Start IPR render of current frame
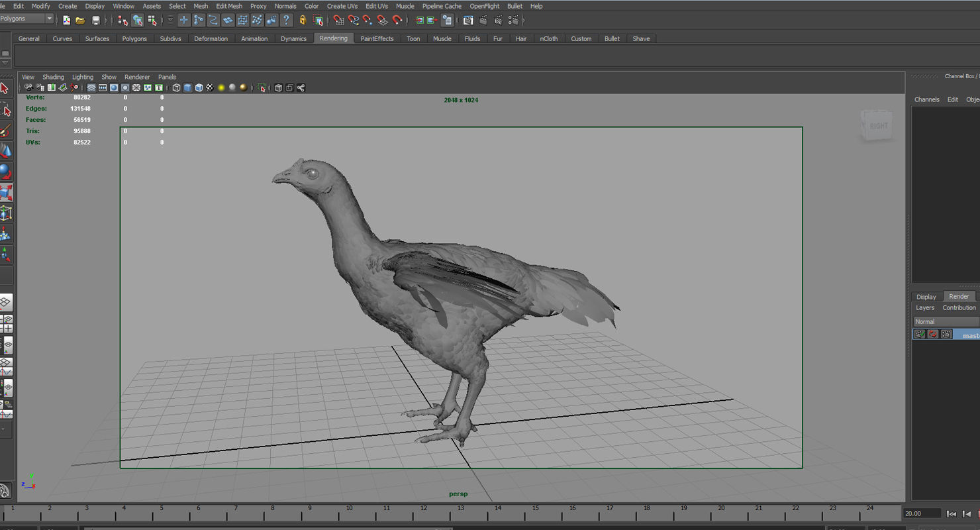The height and width of the screenshot is (530, 980). (x=498, y=21)
